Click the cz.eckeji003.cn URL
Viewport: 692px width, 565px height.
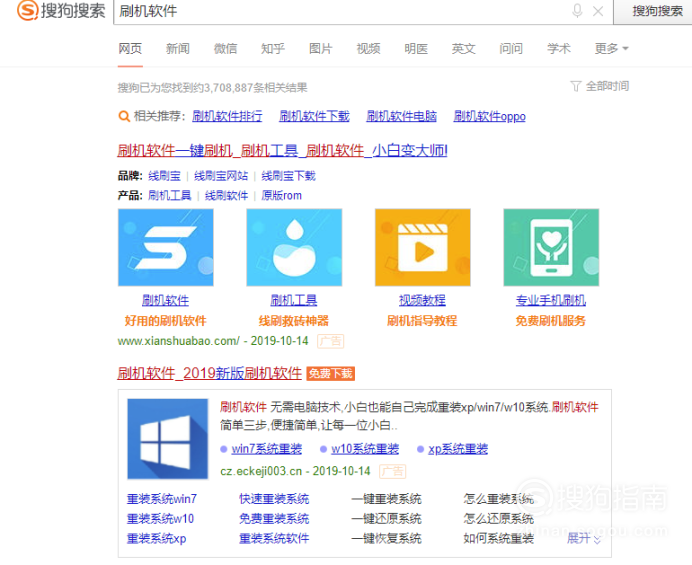260,471
